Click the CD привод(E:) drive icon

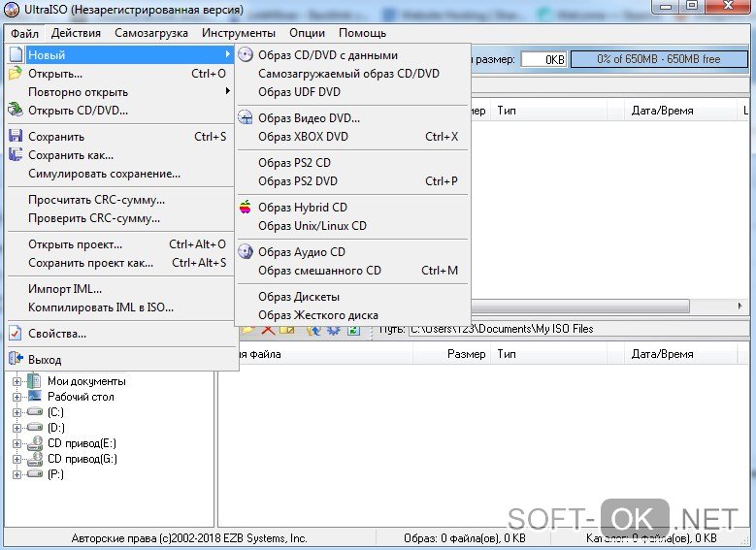[x=34, y=442]
